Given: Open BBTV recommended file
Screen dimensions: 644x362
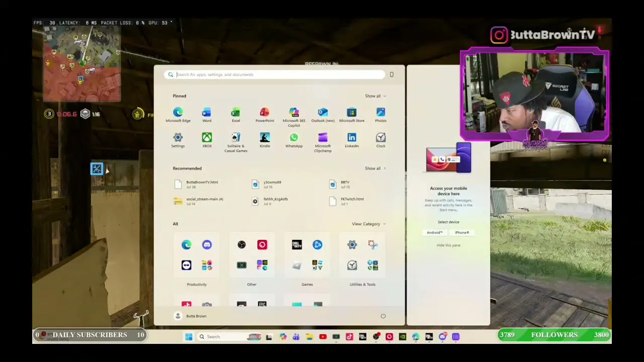Looking at the screenshot, I should [x=340, y=185].
